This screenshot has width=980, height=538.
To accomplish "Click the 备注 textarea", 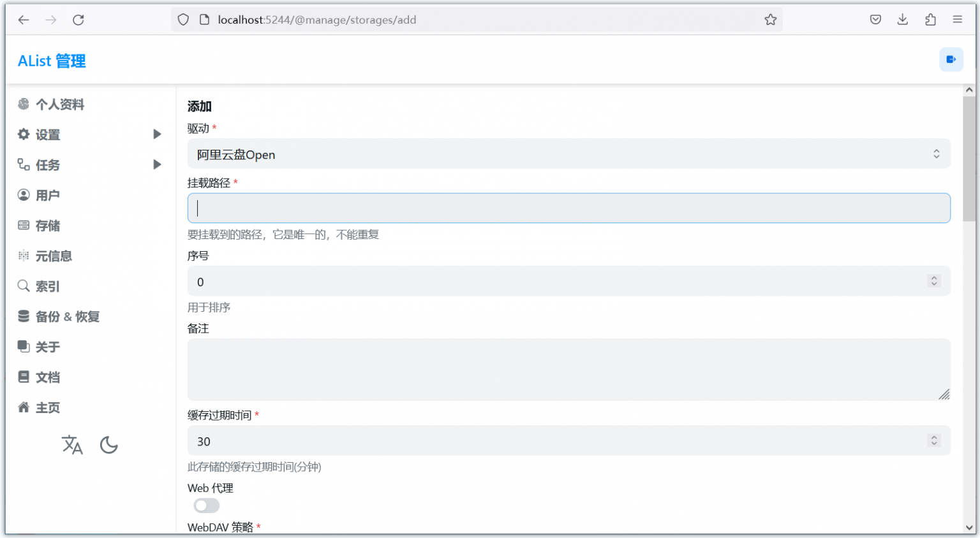I will 568,370.
